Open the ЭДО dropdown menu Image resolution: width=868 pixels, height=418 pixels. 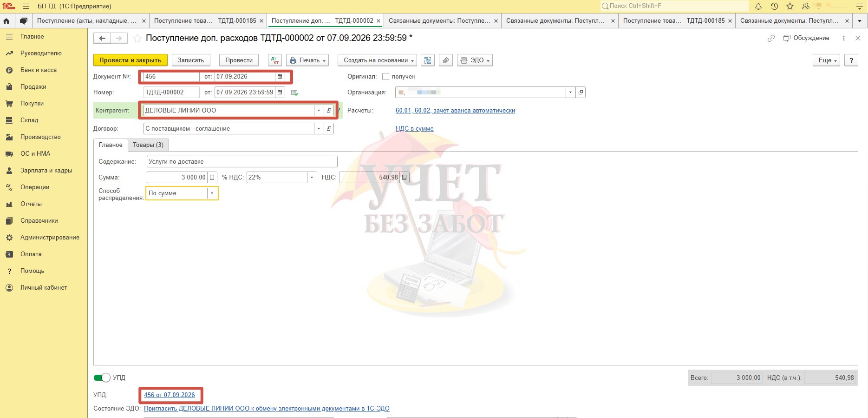tap(475, 60)
